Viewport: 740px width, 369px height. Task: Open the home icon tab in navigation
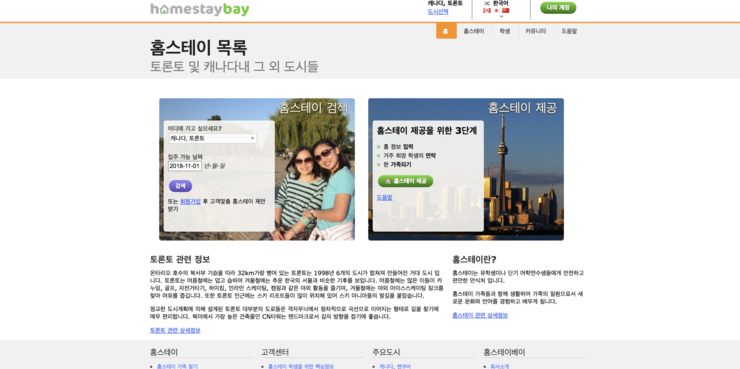446,31
